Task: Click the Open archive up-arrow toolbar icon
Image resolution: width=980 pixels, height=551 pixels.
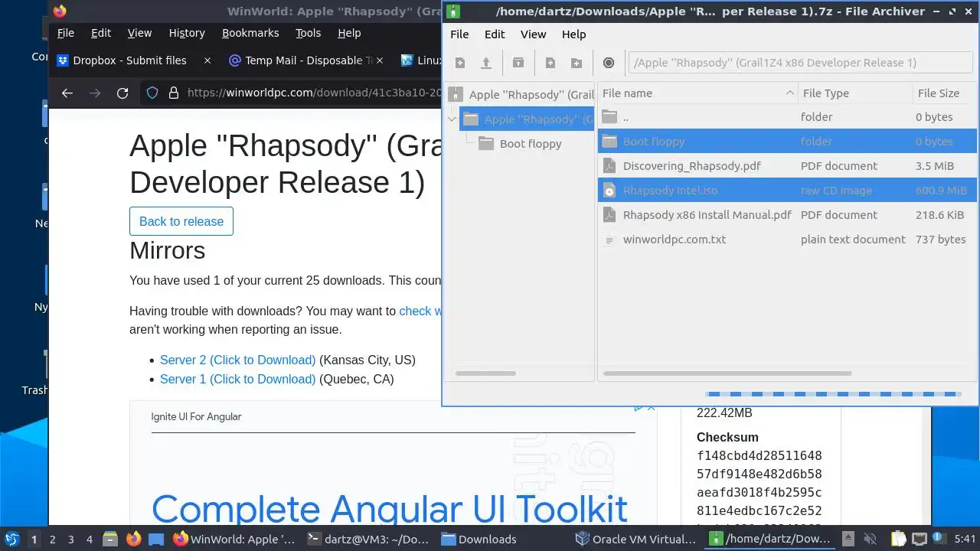Action: tap(485, 63)
